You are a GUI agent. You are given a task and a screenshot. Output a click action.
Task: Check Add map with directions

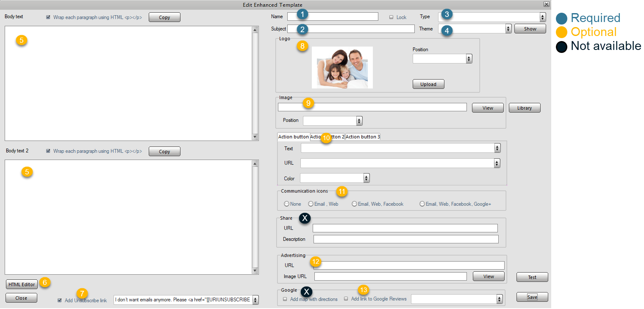(x=285, y=299)
